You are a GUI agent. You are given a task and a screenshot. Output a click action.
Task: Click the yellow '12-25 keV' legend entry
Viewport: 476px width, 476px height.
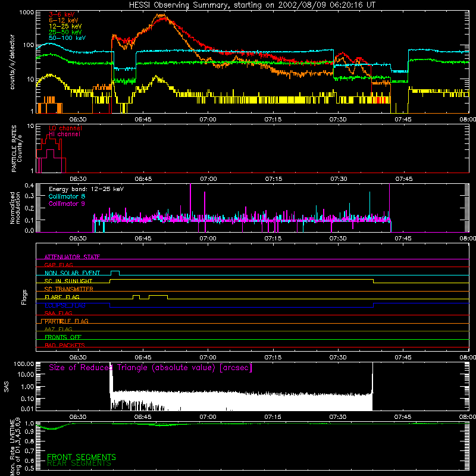point(65,26)
